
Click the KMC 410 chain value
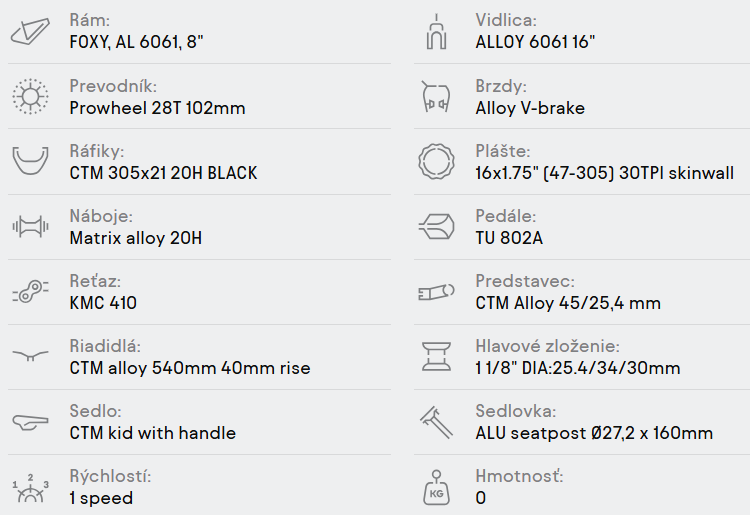click(103, 303)
